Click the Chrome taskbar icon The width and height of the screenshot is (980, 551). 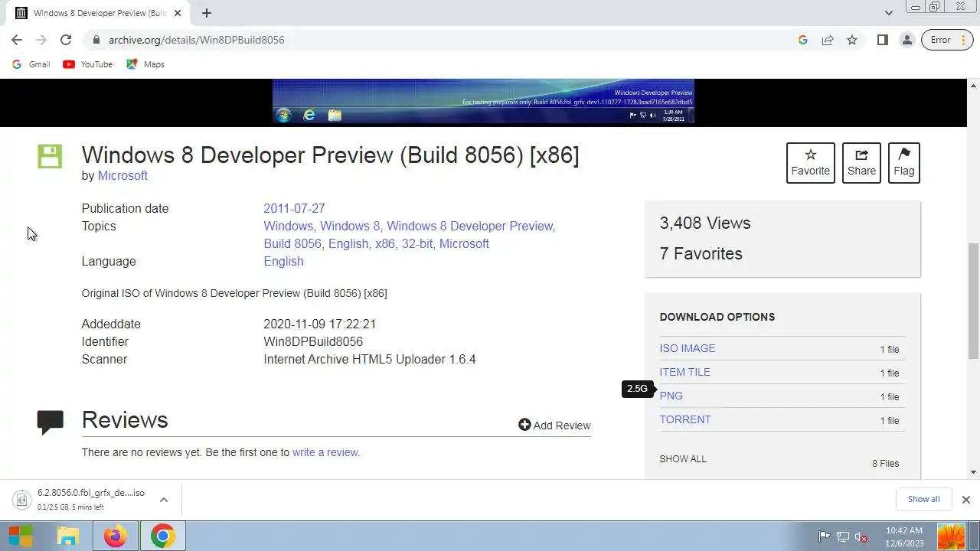(x=162, y=536)
